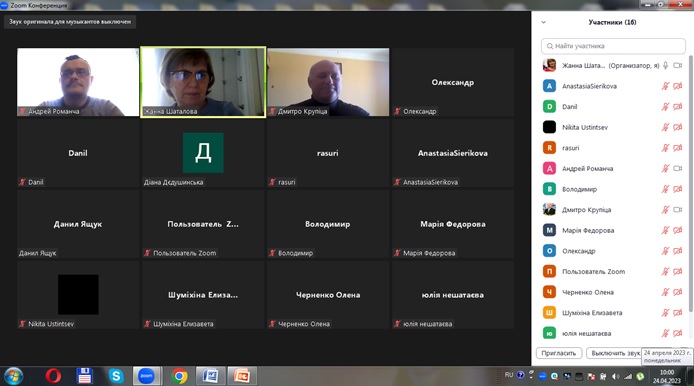Click the Пригласить button
This screenshot has height=386, width=694.
click(x=559, y=353)
